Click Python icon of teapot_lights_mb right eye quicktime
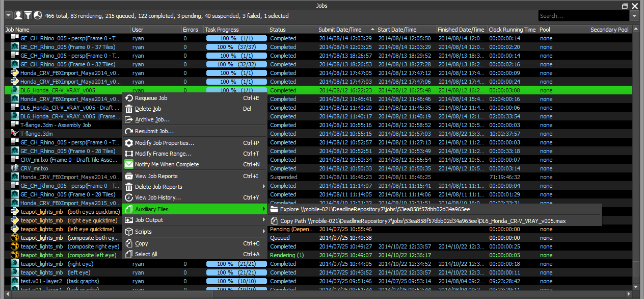The height and width of the screenshot is (299, 644). click(15, 220)
